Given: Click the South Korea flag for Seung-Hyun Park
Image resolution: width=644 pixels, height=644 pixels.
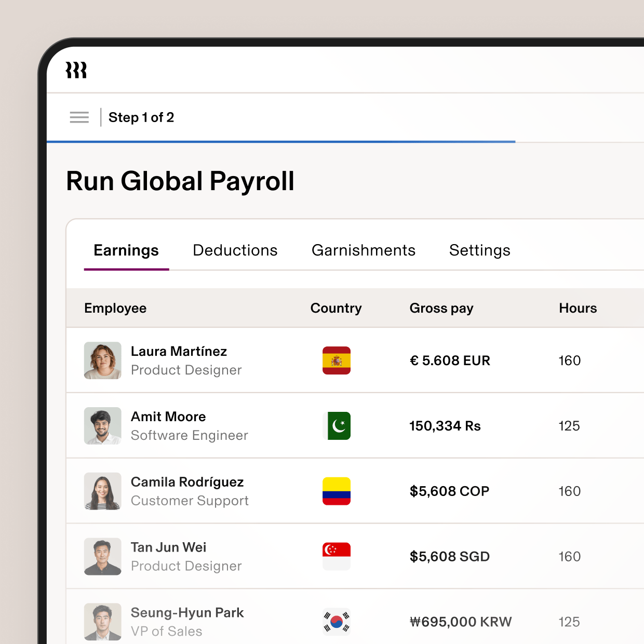Looking at the screenshot, I should (336, 622).
